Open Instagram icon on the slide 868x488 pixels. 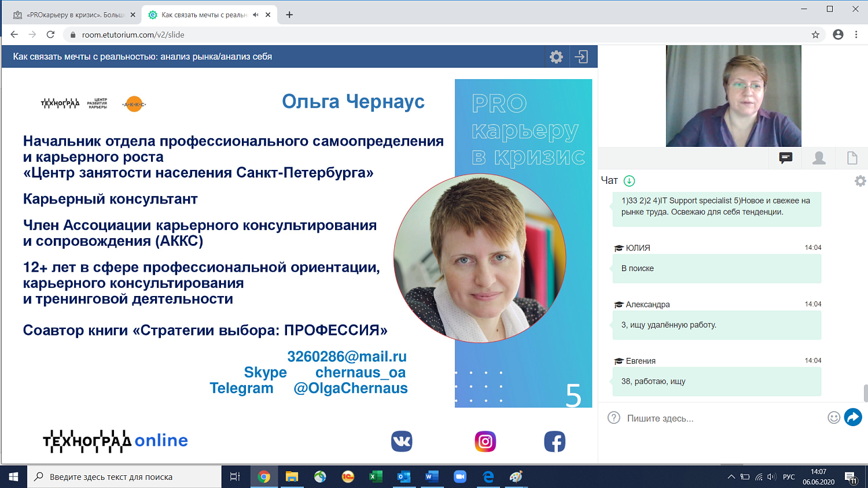[x=486, y=442]
